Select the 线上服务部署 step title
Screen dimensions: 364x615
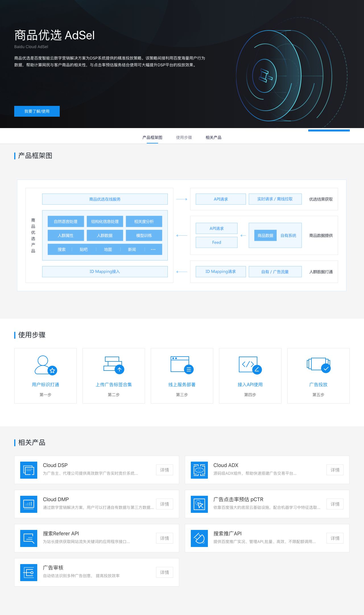[x=182, y=384]
